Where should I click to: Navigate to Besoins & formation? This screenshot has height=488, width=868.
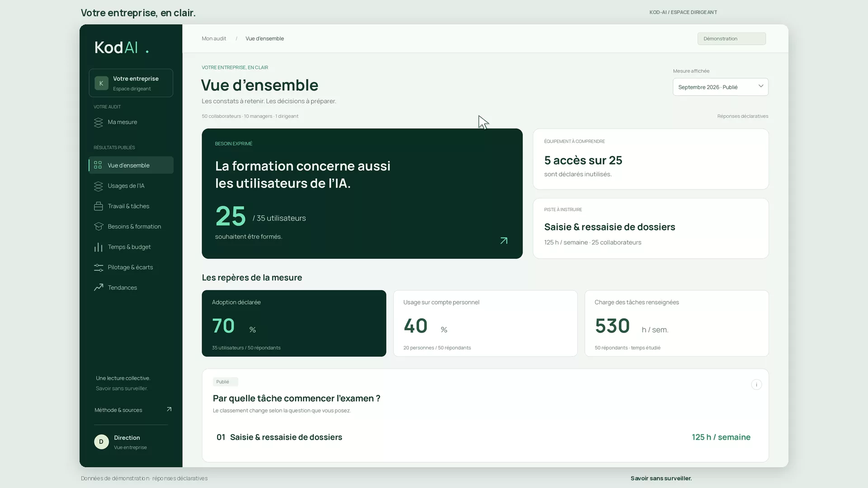point(131,227)
